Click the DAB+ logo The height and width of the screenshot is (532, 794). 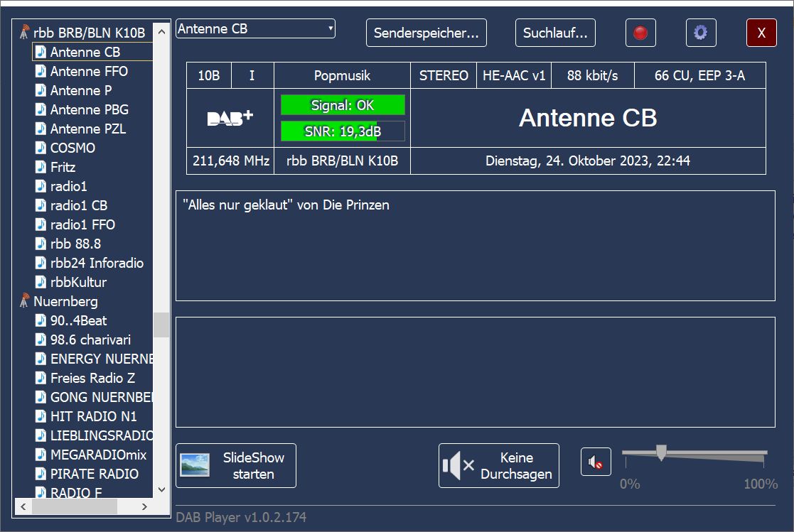tap(230, 118)
